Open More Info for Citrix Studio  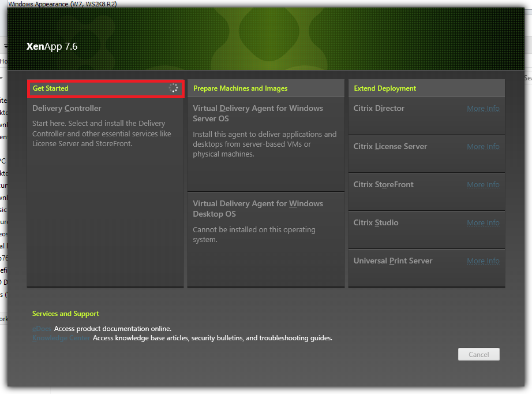point(483,222)
